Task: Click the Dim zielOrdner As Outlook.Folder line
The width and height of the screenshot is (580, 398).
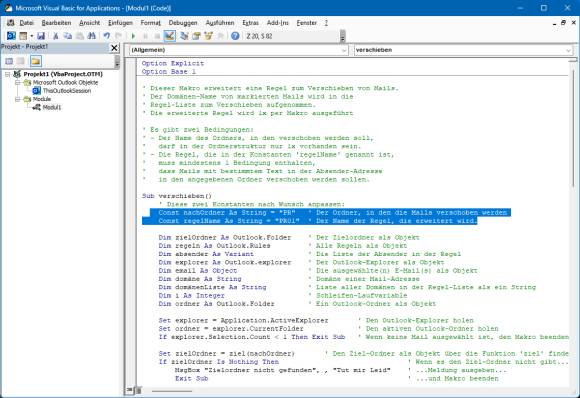Action: [x=225, y=237]
